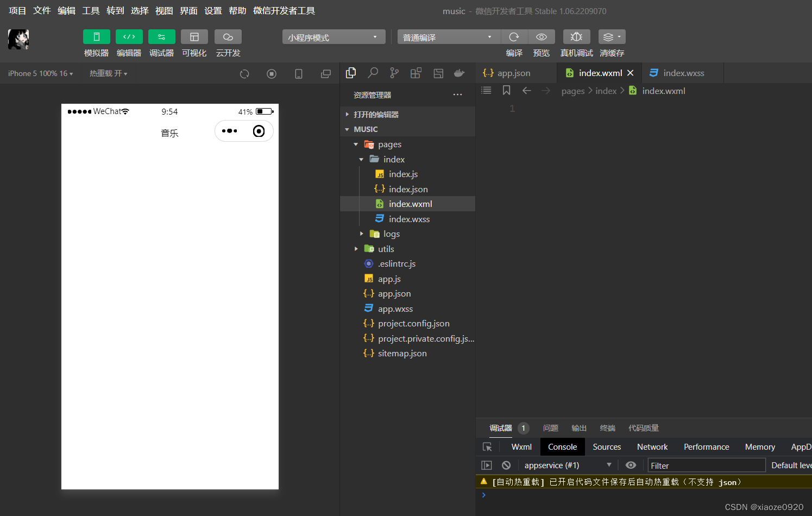Click the simulator stop record icon

[272, 74]
